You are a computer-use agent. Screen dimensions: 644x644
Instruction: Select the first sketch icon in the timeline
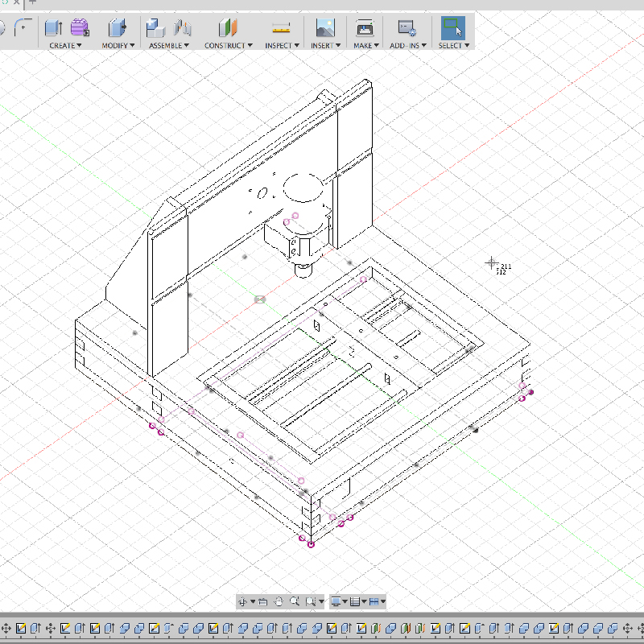click(21, 628)
